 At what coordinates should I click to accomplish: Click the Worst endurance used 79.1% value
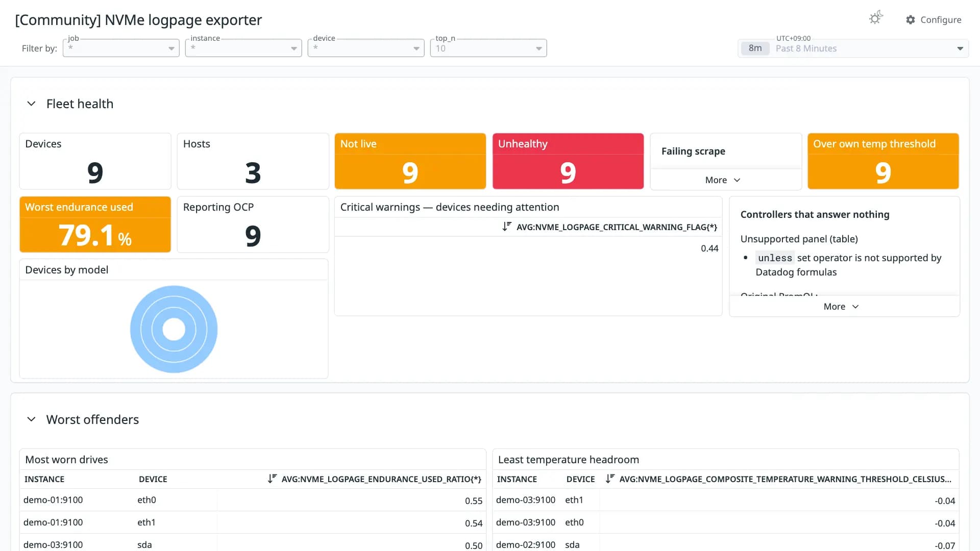95,236
